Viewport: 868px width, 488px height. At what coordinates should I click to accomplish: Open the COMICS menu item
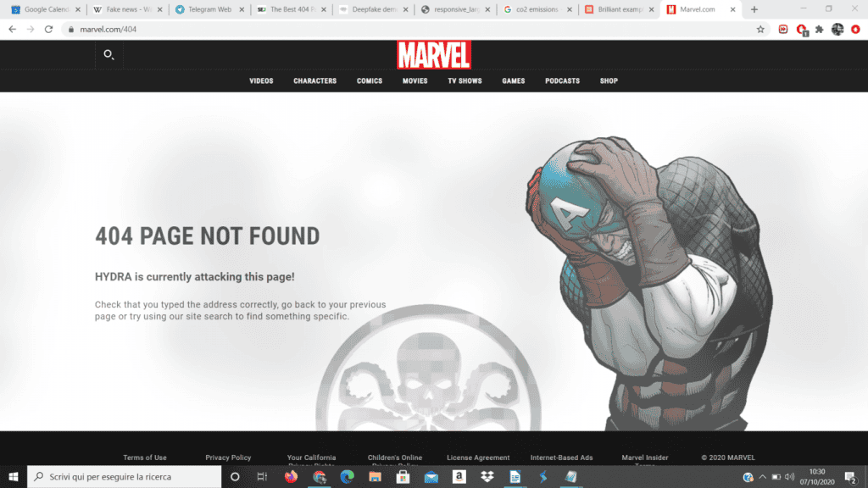pos(370,80)
